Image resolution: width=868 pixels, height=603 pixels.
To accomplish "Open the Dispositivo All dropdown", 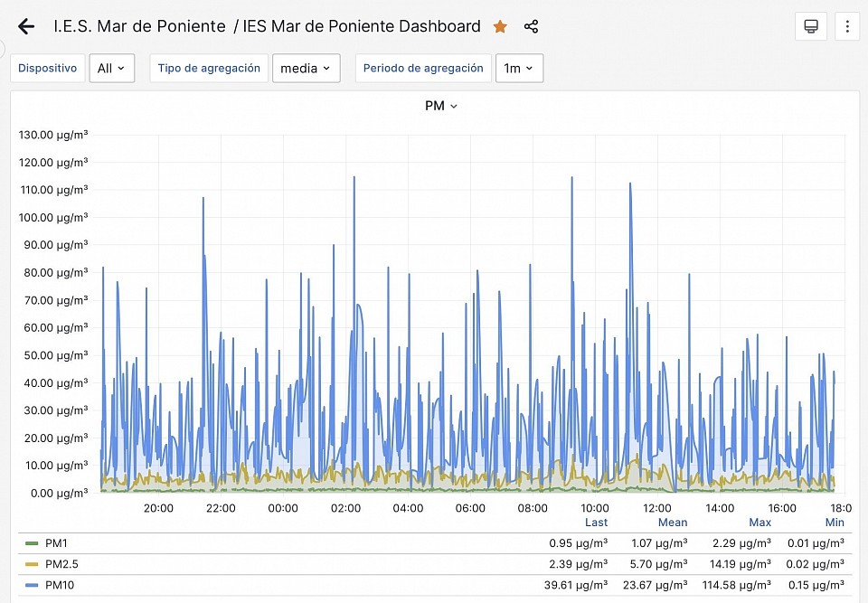I will click(112, 69).
